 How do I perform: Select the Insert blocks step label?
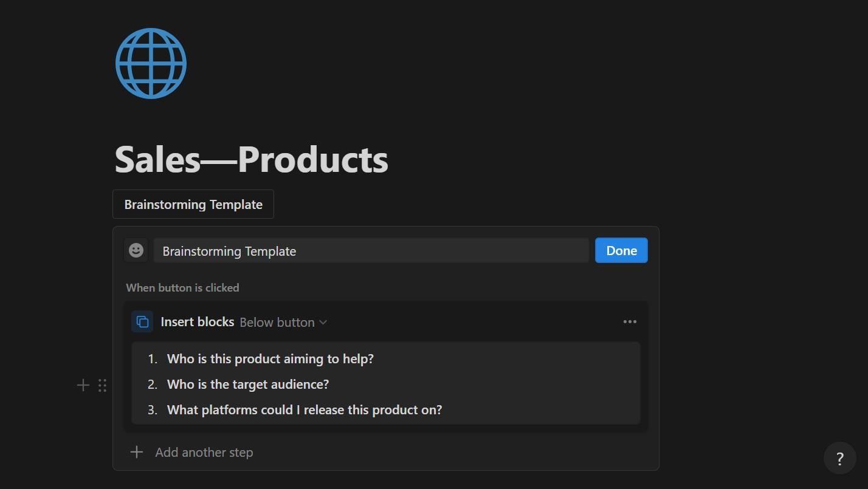[x=197, y=322]
